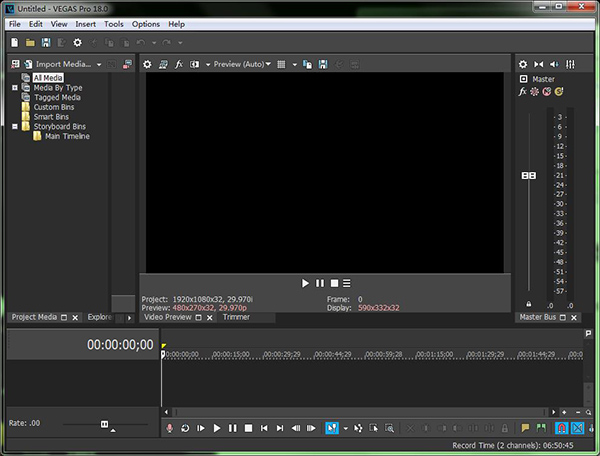This screenshot has width=600, height=456.
Task: Open the Options menu
Action: [146, 24]
